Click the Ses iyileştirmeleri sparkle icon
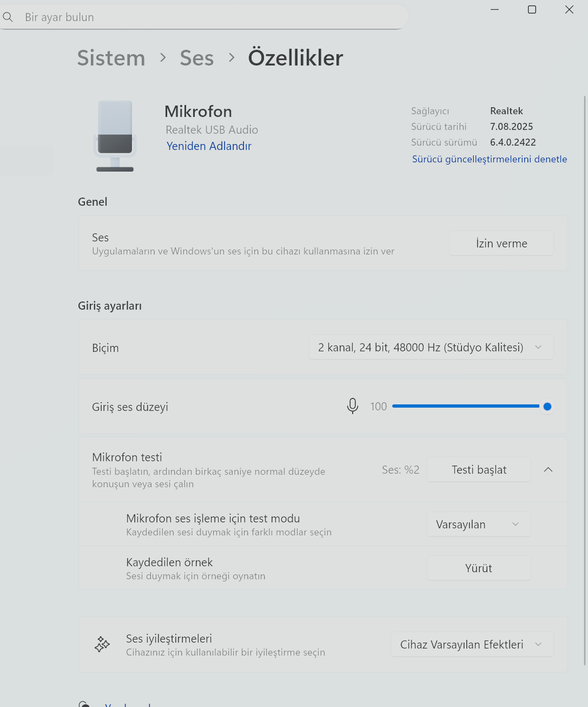588x707 pixels. (x=102, y=644)
